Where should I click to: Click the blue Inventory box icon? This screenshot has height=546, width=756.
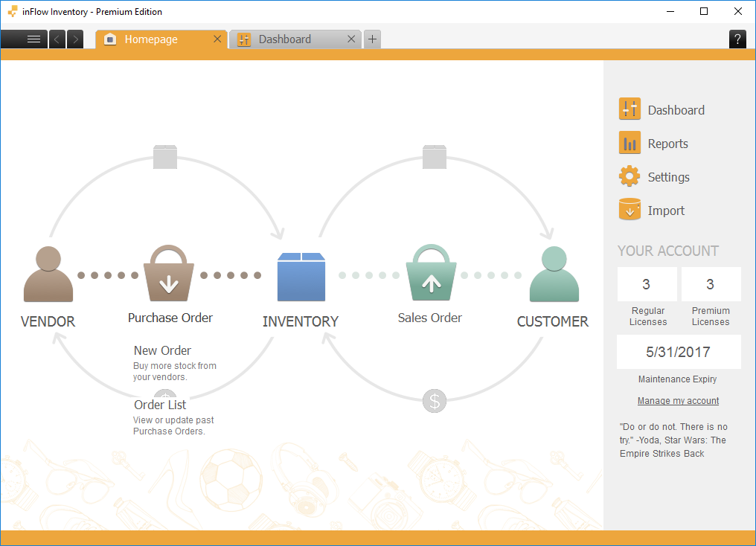301,277
